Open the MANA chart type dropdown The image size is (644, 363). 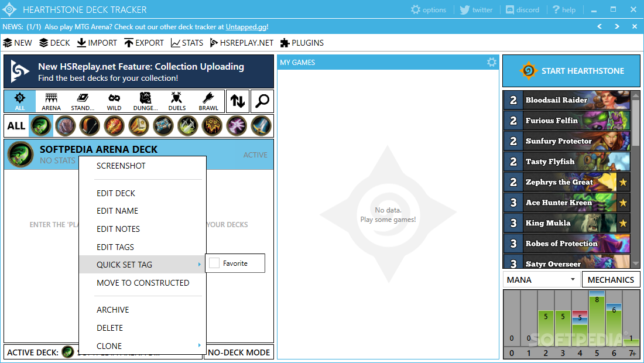[541, 280]
